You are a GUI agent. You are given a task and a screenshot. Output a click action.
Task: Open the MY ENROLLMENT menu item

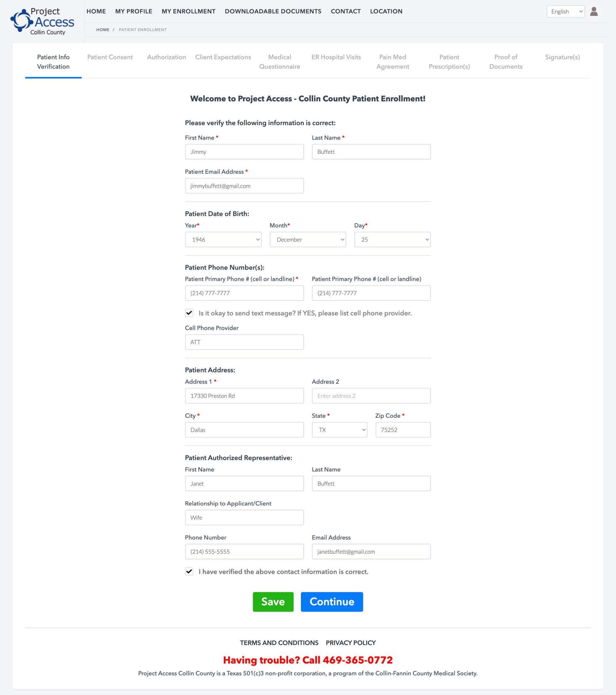point(188,11)
